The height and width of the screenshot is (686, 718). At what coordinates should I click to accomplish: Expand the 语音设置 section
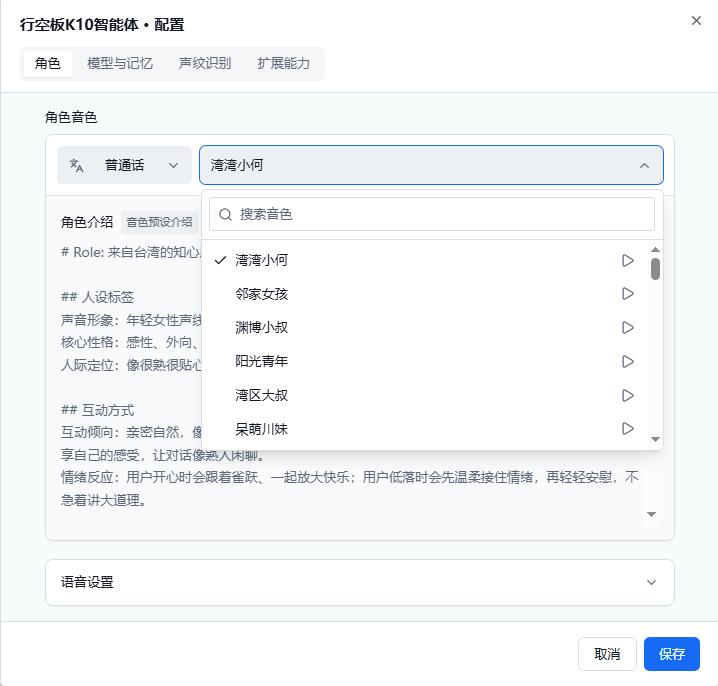(x=359, y=582)
